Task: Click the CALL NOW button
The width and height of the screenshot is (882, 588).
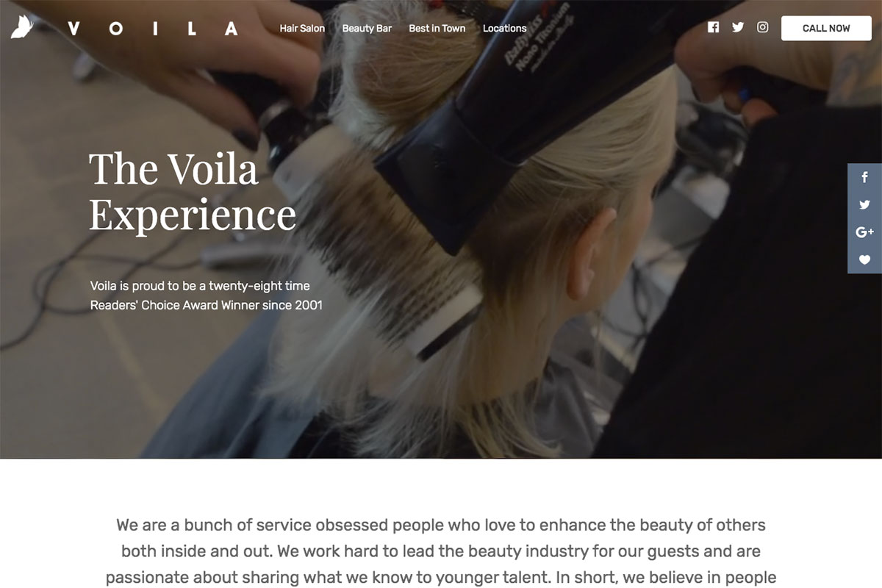Action: pos(826,28)
